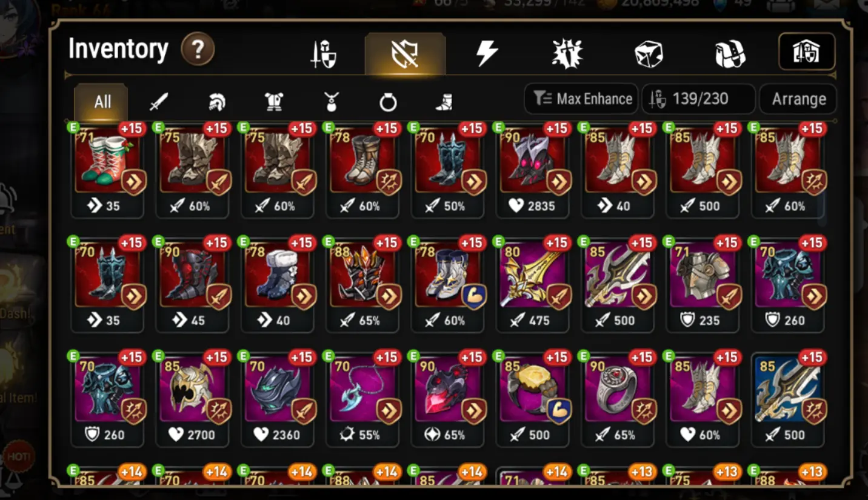This screenshot has width=868, height=500.
Task: Filter equipment by chest armor icon
Action: [274, 102]
